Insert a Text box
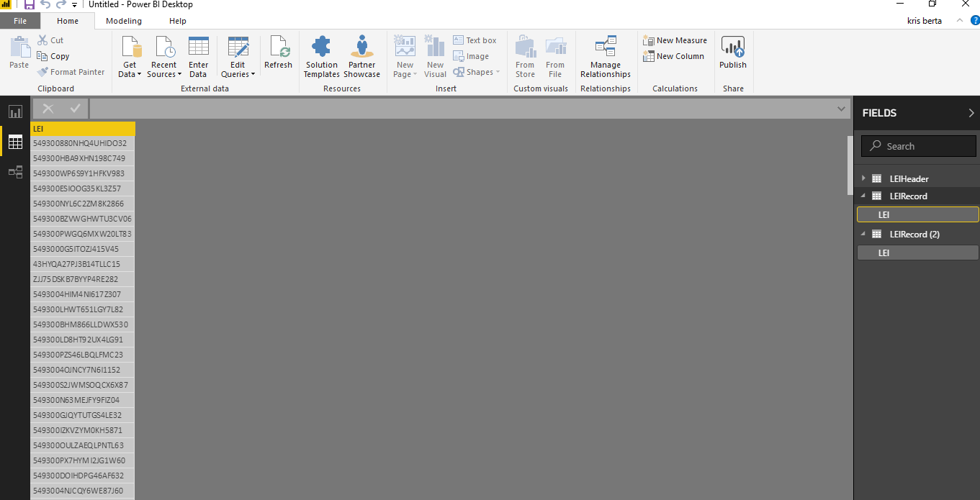 click(475, 40)
